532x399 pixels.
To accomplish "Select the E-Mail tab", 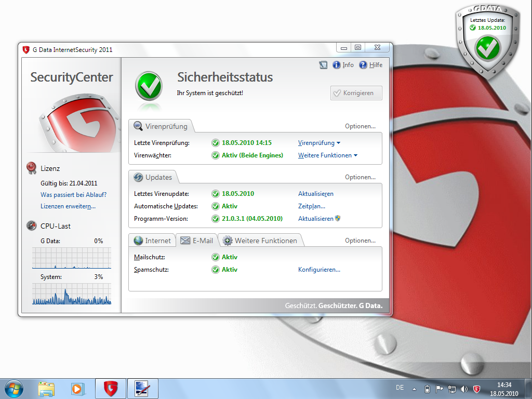I will tap(197, 241).
